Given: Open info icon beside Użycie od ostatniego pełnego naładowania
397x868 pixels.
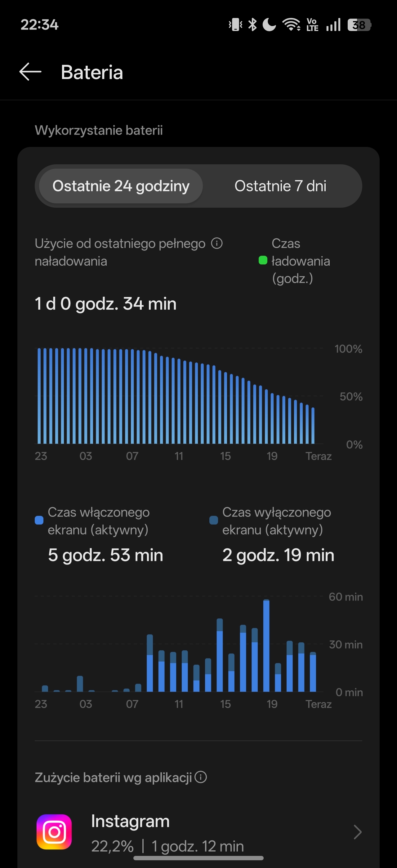Looking at the screenshot, I should point(217,243).
